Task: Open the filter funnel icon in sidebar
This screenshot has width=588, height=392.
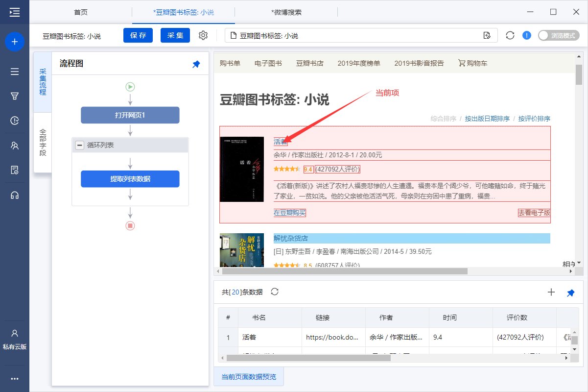Action: [15, 96]
